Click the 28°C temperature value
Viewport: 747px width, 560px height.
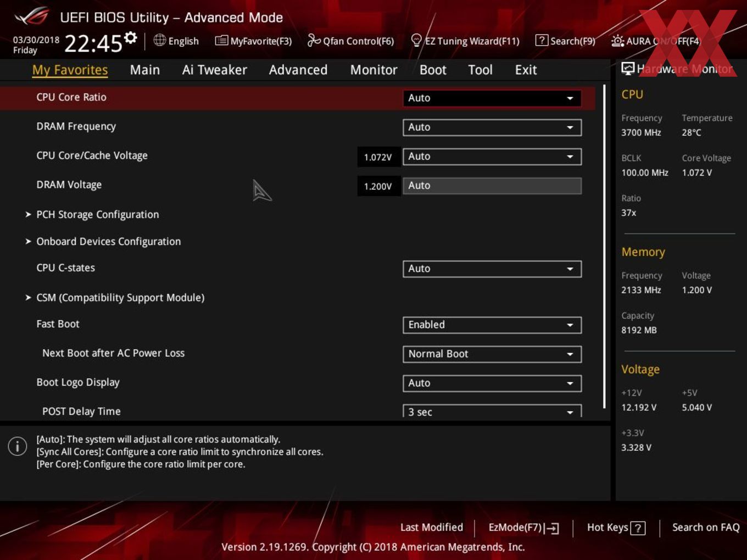point(692,132)
